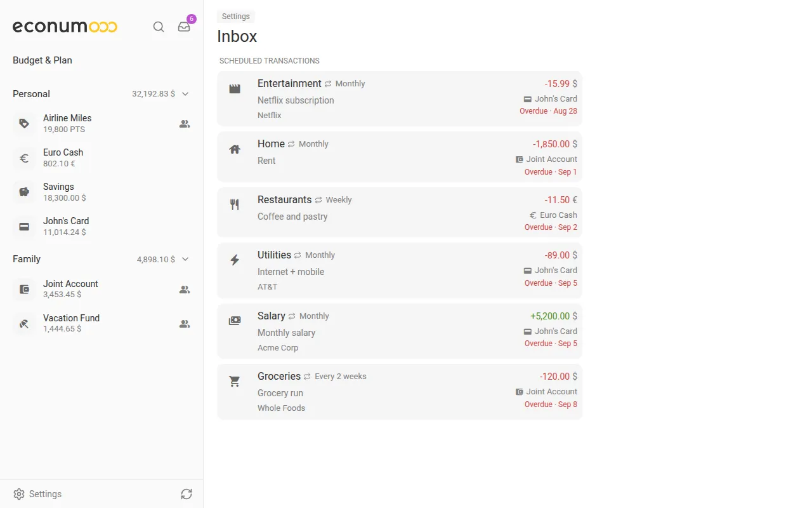Screen dimensions: 812x508
Task: Click shared users icon next to Airline Miles
Action: click(x=185, y=124)
